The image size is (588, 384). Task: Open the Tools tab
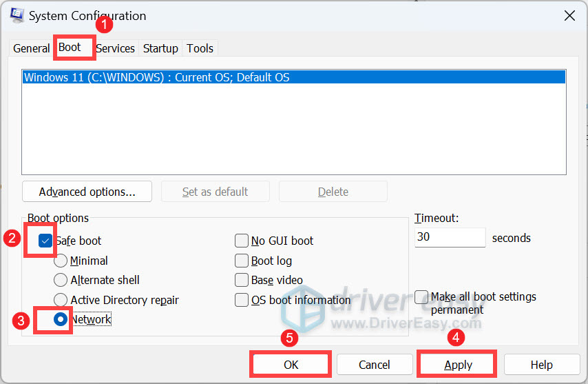[200, 48]
